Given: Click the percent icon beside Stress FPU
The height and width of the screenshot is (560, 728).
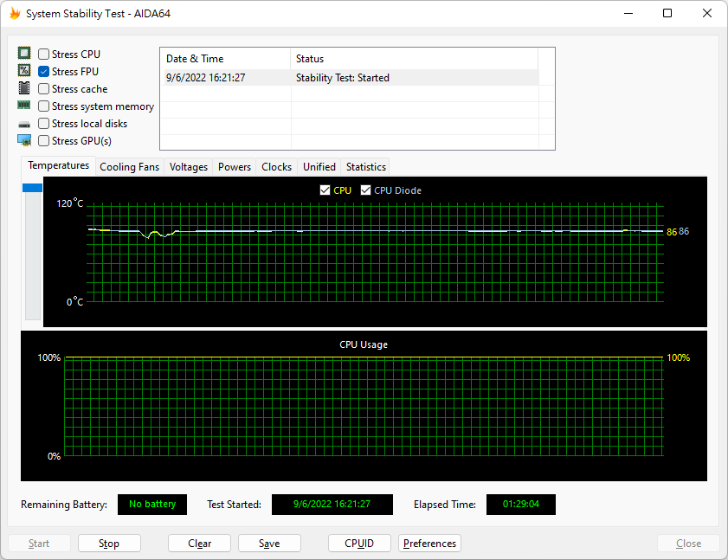Looking at the screenshot, I should (x=24, y=71).
